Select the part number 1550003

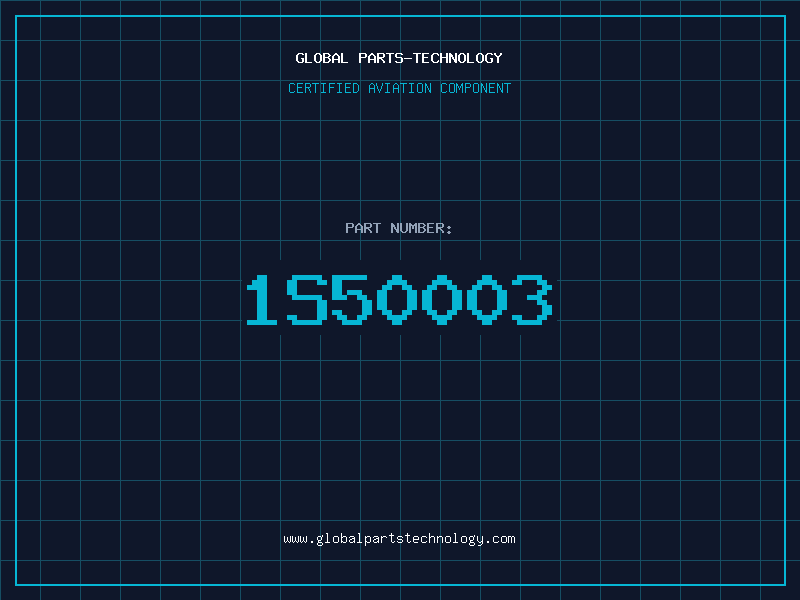399,299
